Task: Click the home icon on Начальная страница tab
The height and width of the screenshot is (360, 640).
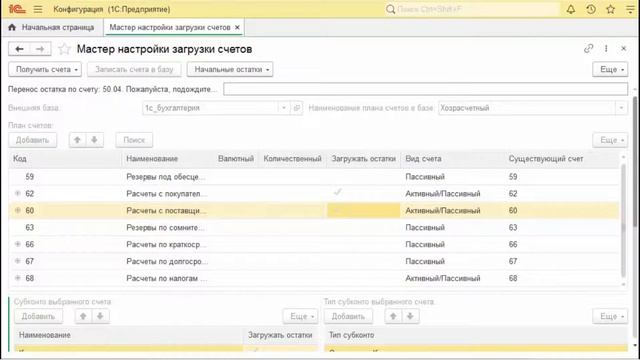Action: click(x=12, y=27)
